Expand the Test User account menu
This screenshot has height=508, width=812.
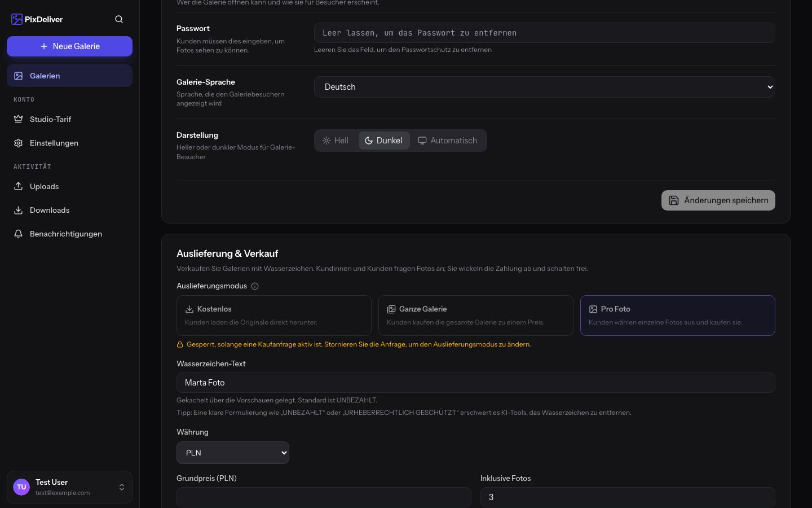[69, 487]
